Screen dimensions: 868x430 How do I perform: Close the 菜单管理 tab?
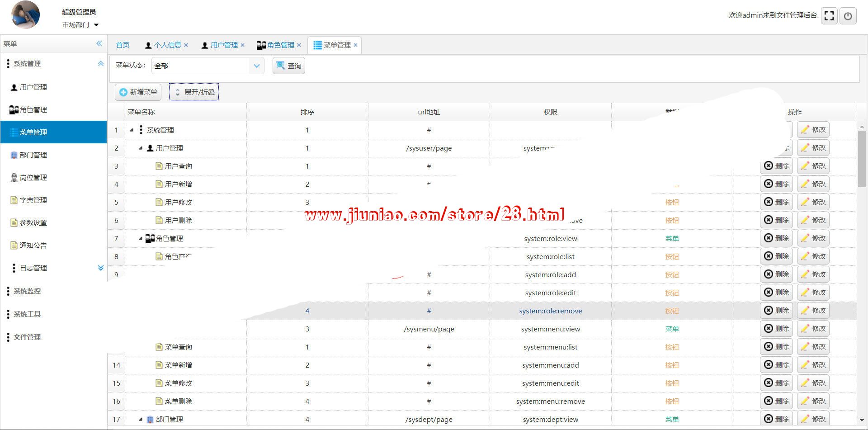[x=355, y=45]
